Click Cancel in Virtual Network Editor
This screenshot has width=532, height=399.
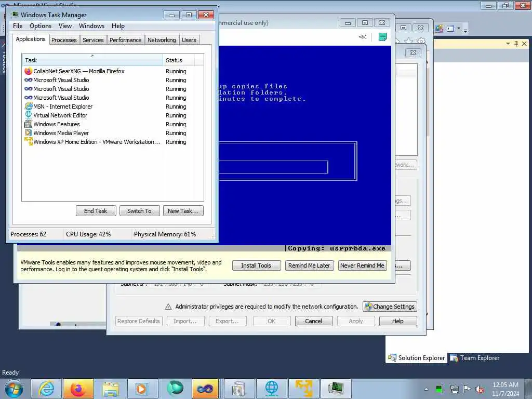[313, 321]
